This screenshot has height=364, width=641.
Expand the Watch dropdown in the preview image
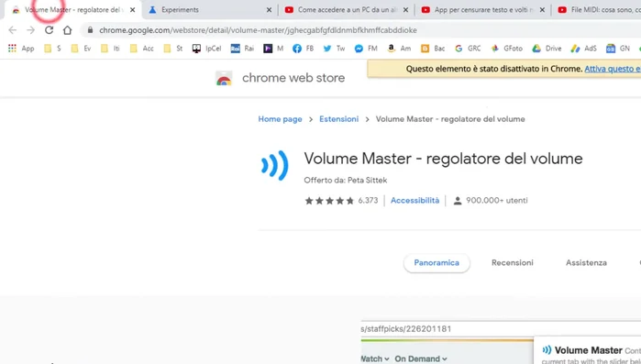(375, 358)
